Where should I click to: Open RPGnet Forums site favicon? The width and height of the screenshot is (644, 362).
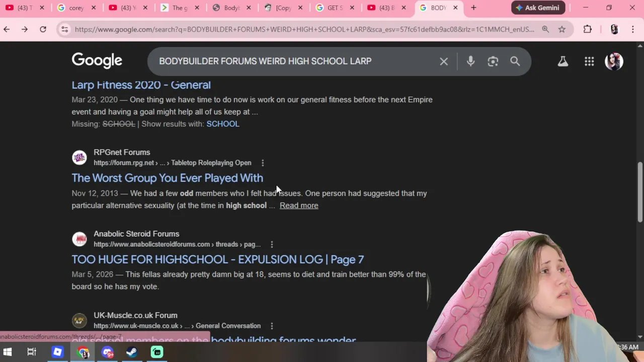tap(79, 157)
